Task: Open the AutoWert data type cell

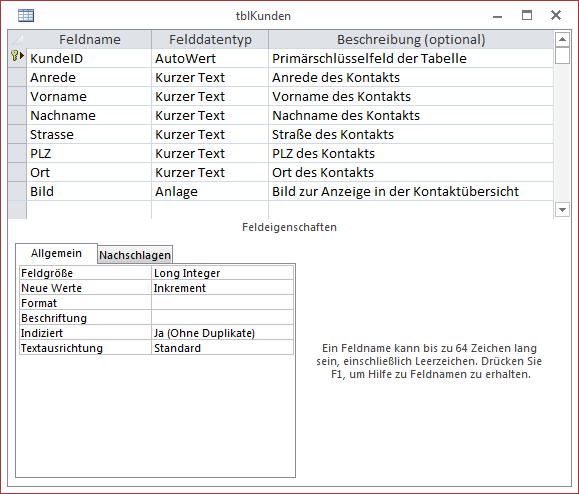Action: (x=210, y=58)
